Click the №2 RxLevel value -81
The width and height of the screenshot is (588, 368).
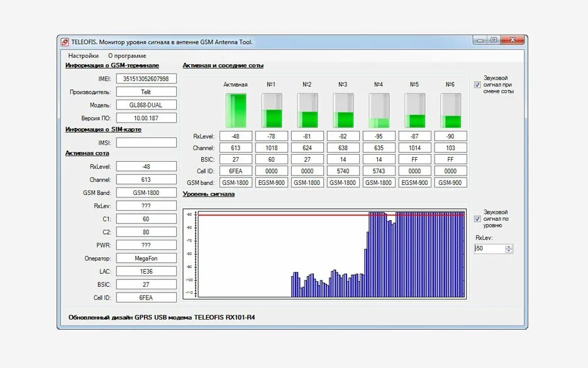point(307,136)
